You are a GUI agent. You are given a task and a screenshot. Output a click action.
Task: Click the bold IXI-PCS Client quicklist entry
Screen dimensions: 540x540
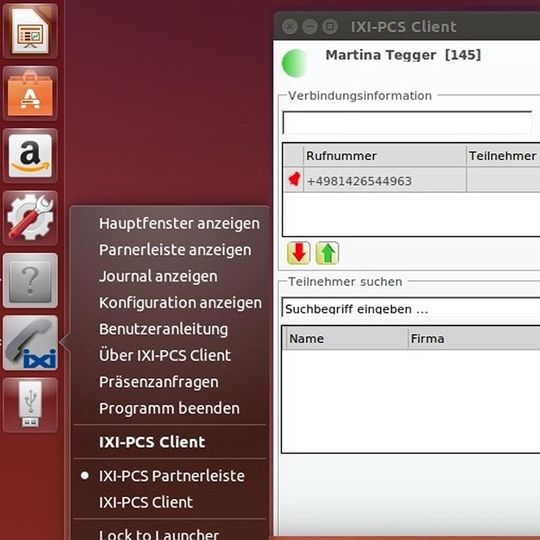click(152, 442)
